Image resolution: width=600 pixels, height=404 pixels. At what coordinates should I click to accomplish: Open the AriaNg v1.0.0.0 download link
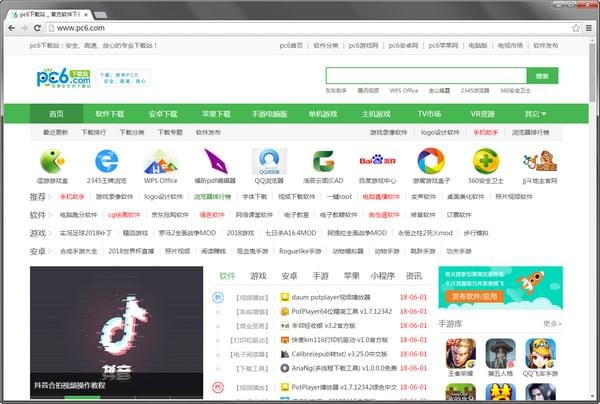[344, 368]
